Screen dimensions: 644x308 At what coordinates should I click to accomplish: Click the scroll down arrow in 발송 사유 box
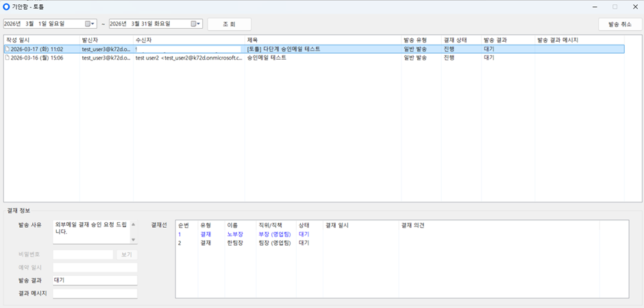coord(134,240)
